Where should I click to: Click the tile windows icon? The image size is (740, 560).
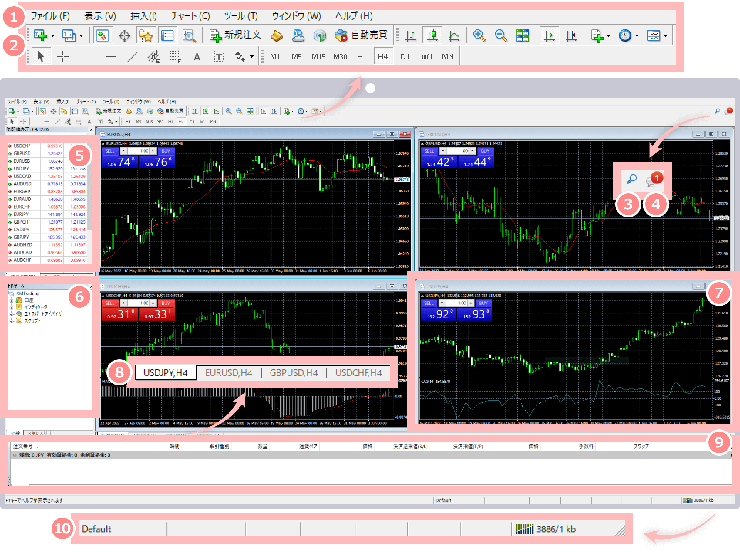point(522,35)
